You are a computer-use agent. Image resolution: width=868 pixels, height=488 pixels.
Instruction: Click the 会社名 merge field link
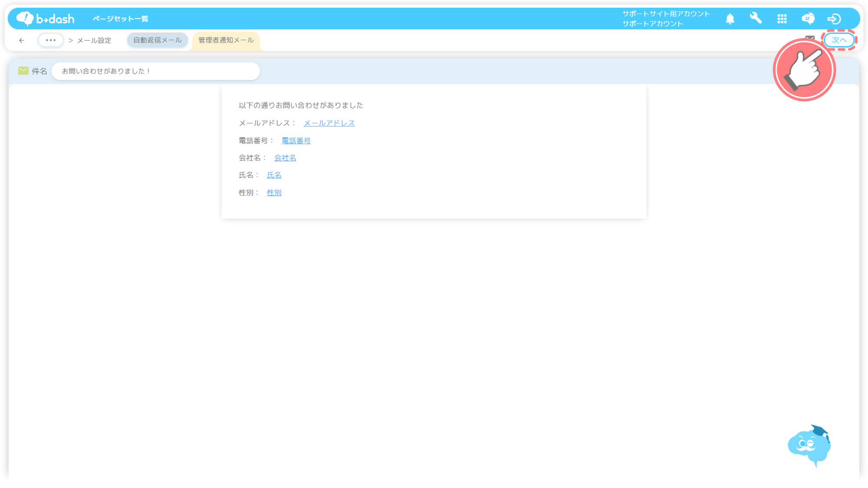pos(285,158)
